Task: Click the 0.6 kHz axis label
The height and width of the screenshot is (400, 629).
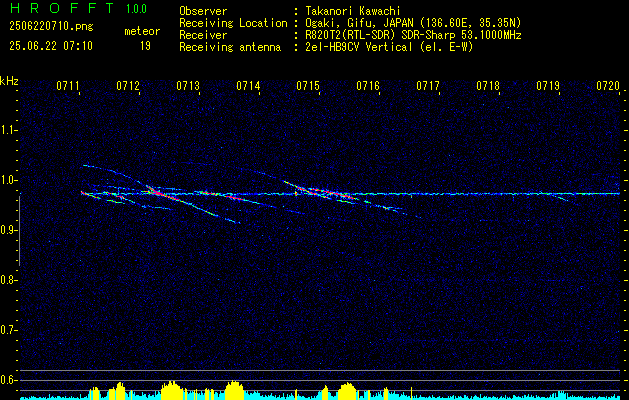Action: pyautogui.click(x=8, y=380)
